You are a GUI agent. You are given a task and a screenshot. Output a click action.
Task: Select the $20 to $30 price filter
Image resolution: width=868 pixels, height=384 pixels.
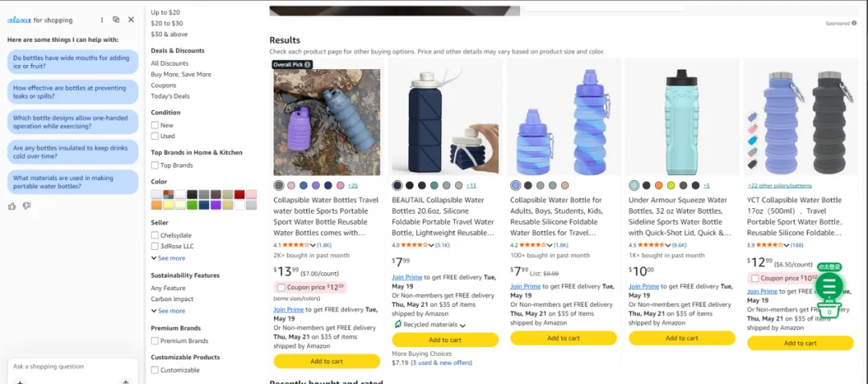pyautogui.click(x=166, y=23)
